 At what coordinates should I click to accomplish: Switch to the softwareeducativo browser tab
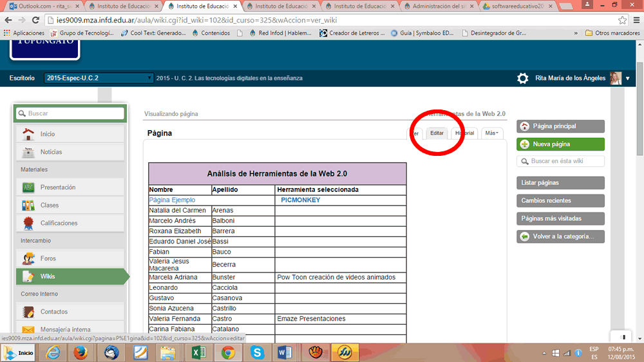click(x=518, y=6)
